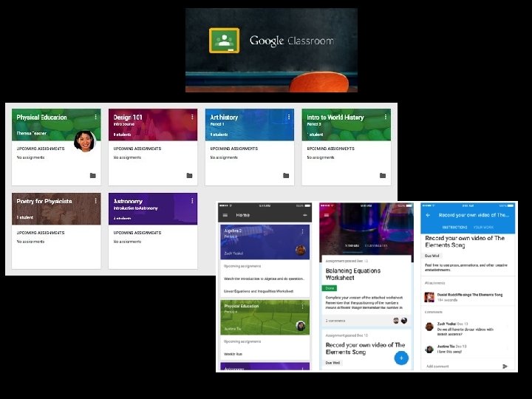Open the Astronomy class title
The image size is (532, 399).
(x=128, y=201)
